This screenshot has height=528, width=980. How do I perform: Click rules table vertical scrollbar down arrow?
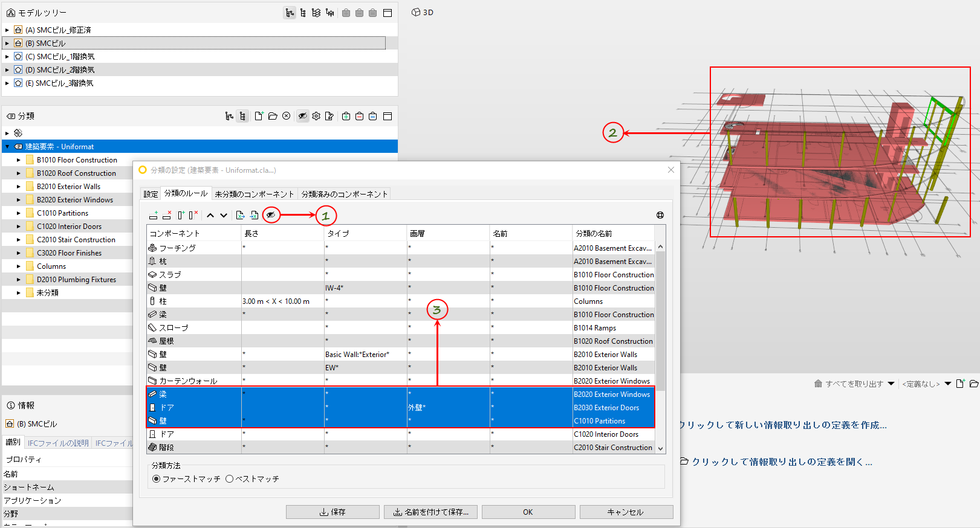661,448
